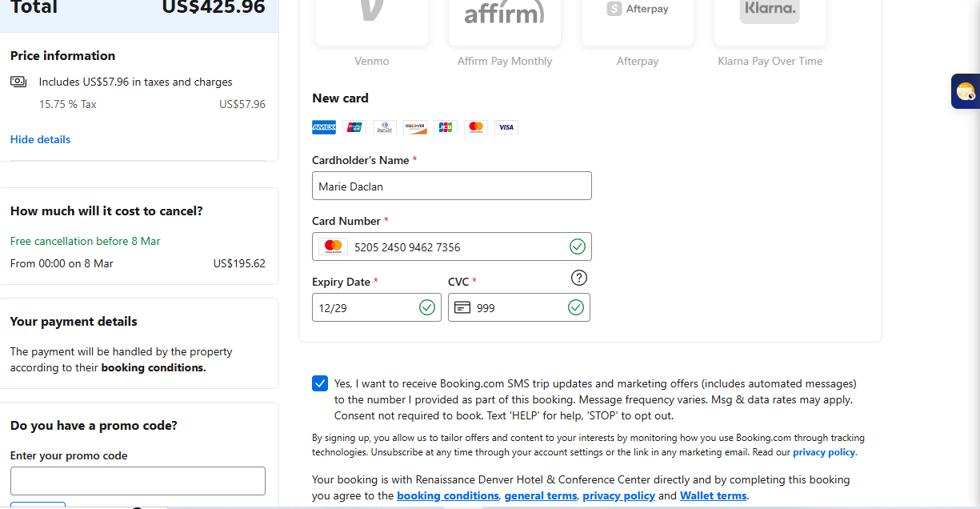Focus the Cardholder's Name field
980x509 pixels.
point(452,186)
